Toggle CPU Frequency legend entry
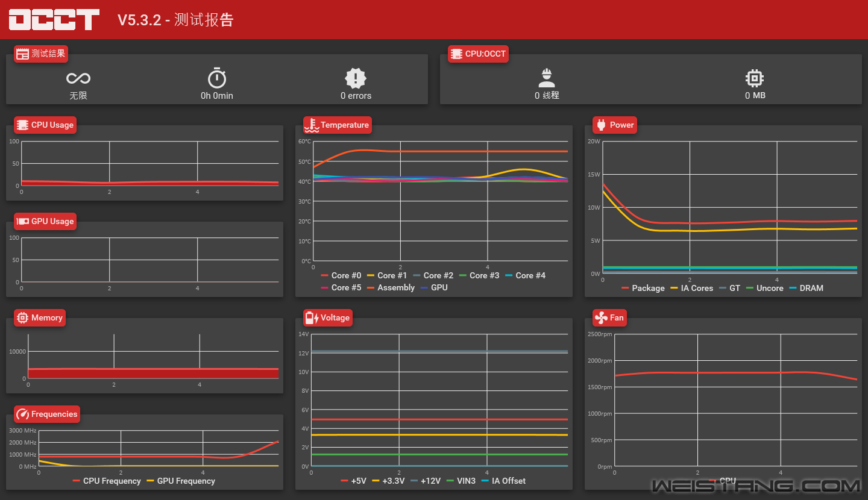The height and width of the screenshot is (500, 868). 106,481
